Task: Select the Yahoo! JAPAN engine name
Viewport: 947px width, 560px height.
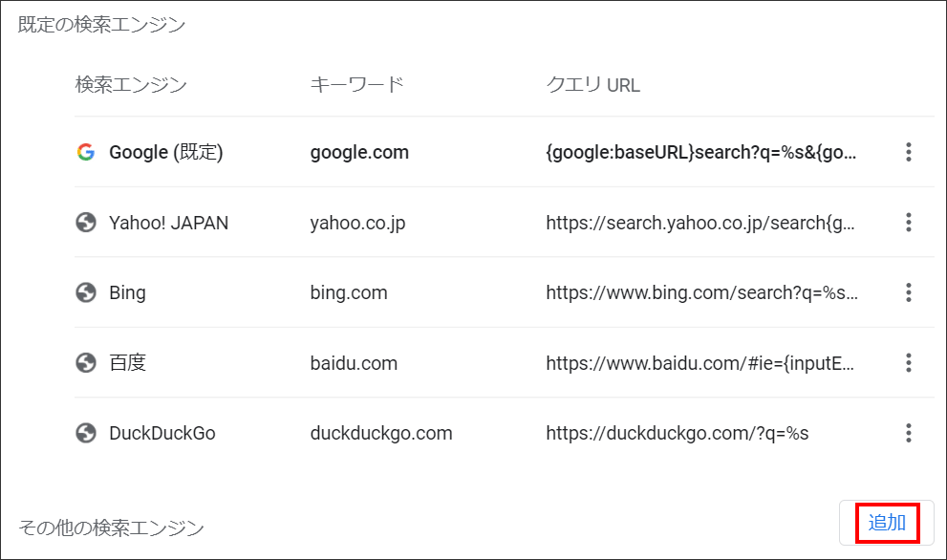Action: click(x=168, y=223)
